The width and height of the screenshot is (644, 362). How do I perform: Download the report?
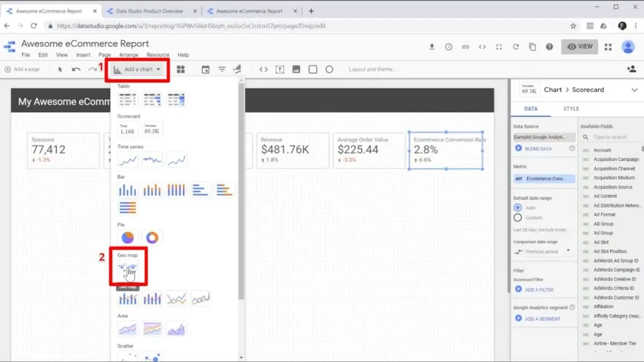click(x=431, y=47)
